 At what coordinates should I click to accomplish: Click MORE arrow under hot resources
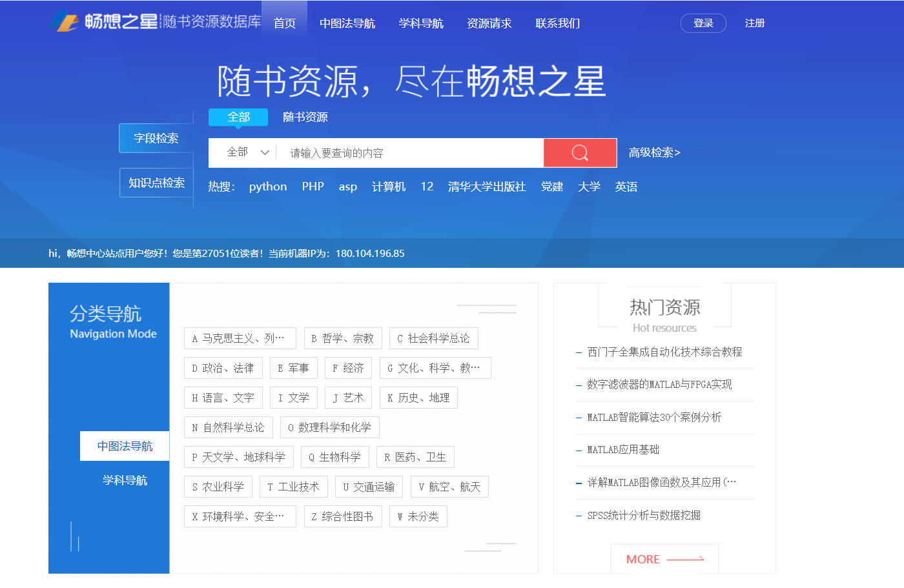[x=664, y=560]
